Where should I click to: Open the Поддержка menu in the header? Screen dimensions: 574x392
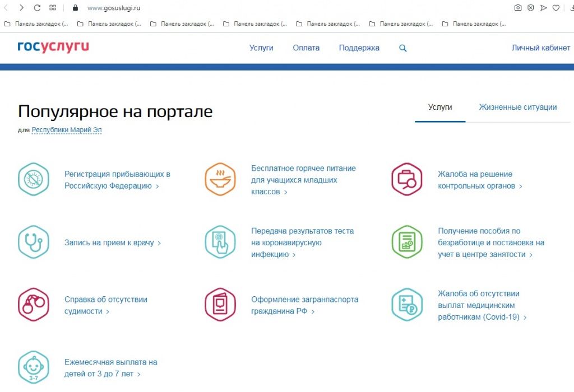click(359, 48)
